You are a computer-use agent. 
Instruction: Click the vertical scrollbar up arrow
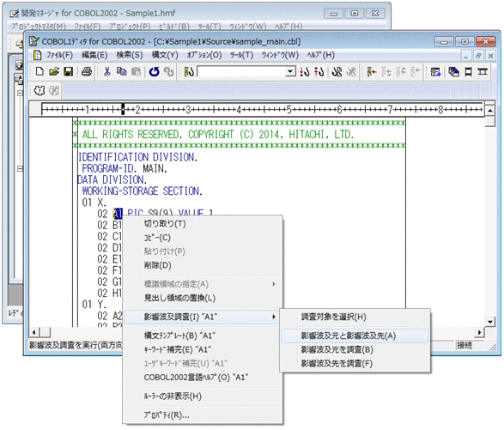490,111
